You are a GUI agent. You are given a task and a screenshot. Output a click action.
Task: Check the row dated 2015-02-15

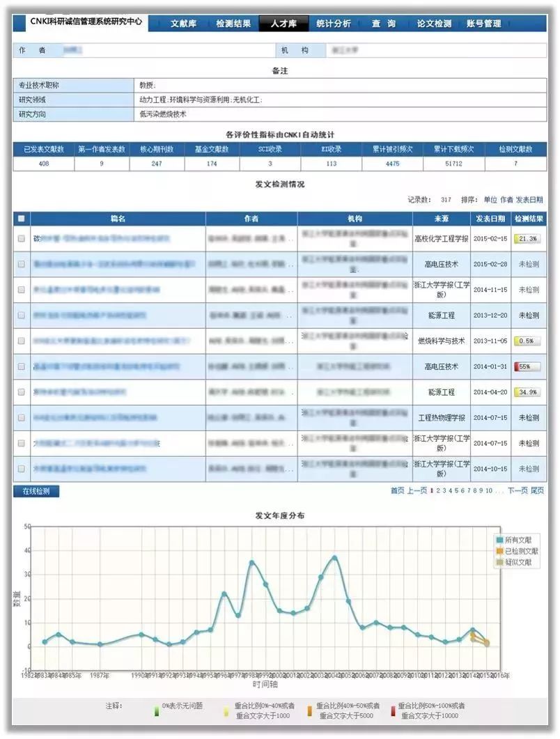click(x=21, y=239)
